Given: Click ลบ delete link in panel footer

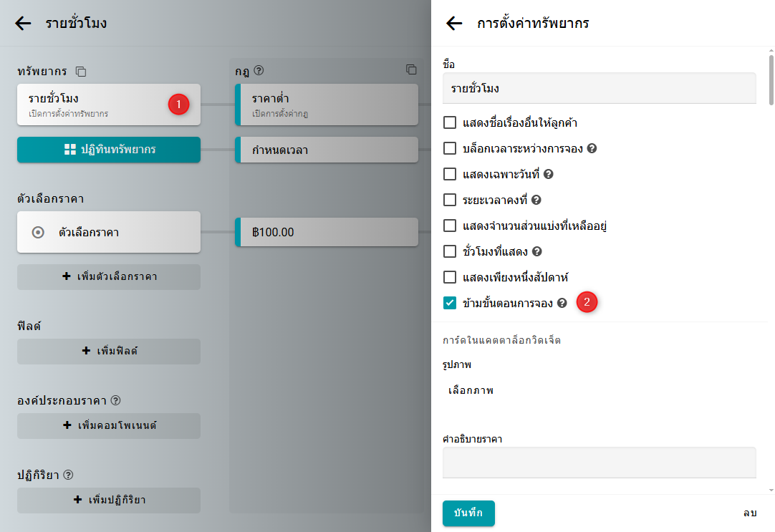Looking at the screenshot, I should pos(749,513).
